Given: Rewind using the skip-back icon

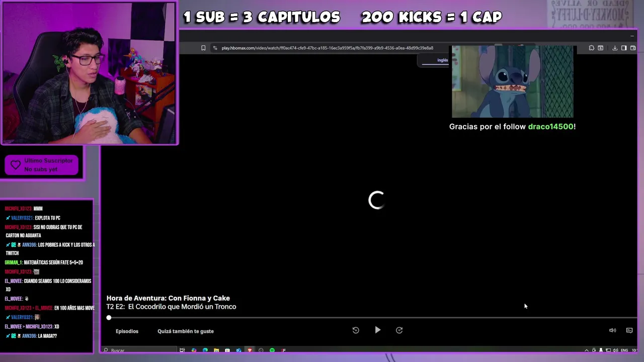Looking at the screenshot, I should [356, 330].
